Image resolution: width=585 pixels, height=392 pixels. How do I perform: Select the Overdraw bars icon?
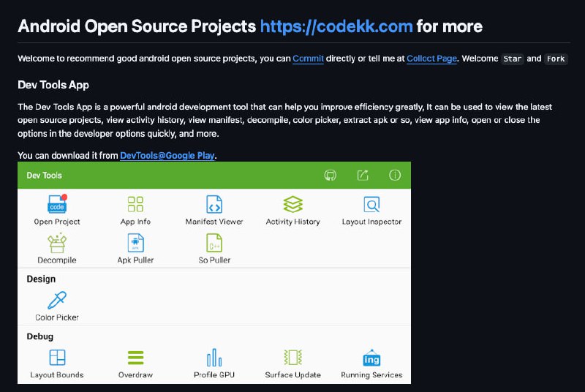tap(135, 358)
